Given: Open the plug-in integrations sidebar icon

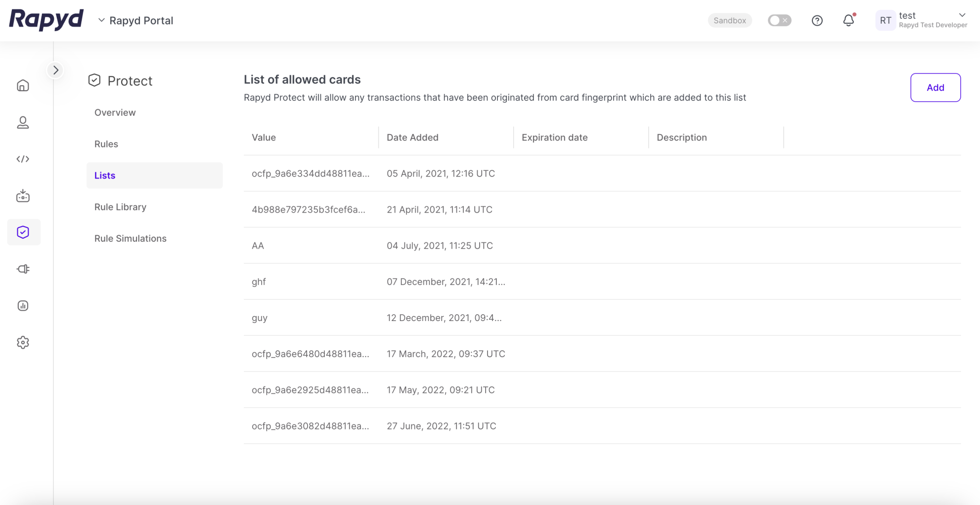Looking at the screenshot, I should pos(23,269).
